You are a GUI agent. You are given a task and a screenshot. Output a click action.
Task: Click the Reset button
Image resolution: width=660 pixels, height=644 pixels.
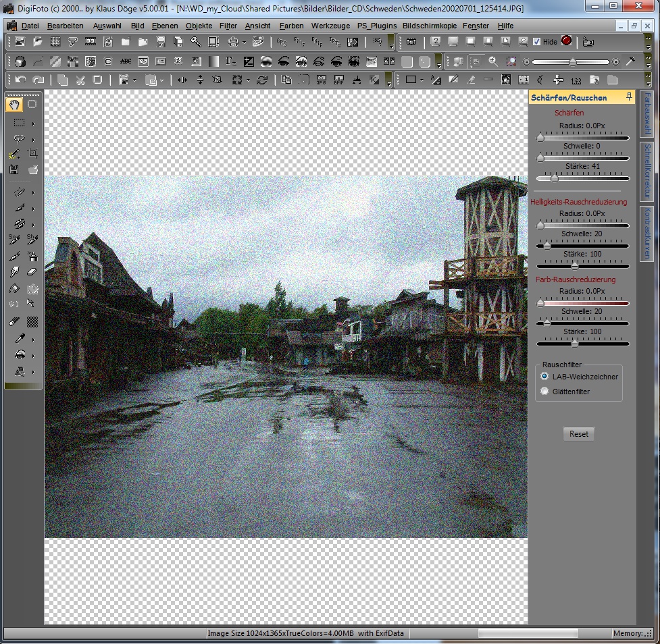578,434
